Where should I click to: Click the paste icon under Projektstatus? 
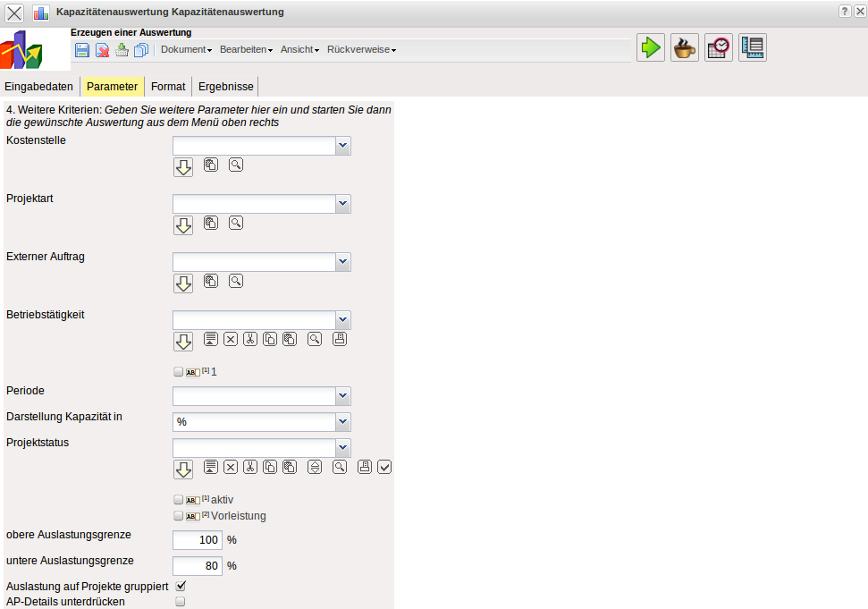tap(290, 467)
